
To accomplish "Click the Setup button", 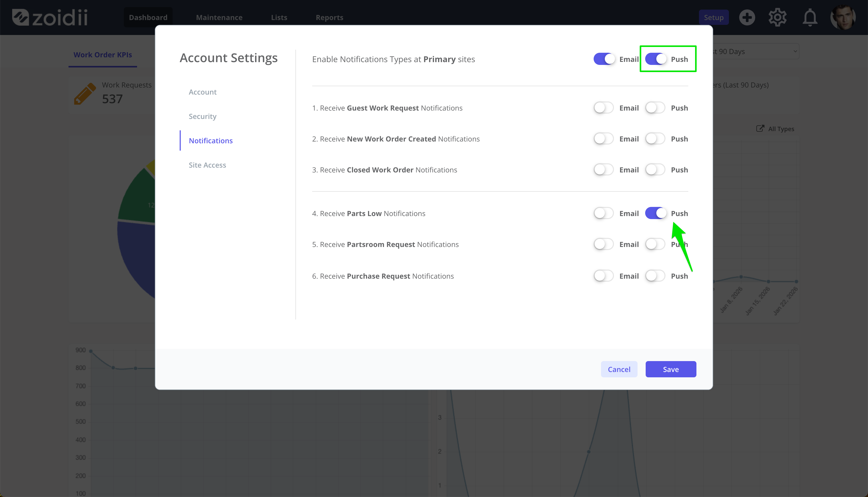I will [714, 17].
